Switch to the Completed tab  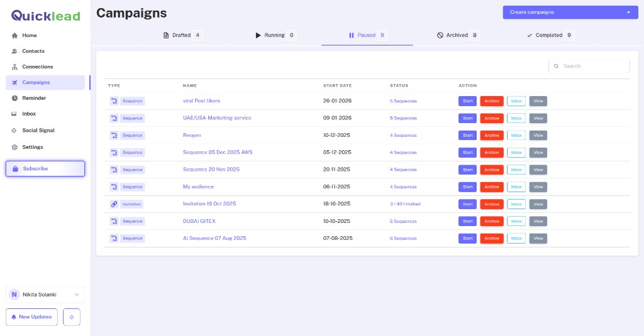(x=550, y=35)
